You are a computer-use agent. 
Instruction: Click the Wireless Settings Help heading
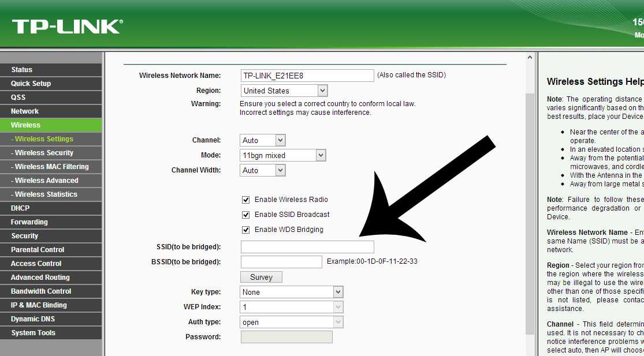click(x=595, y=81)
